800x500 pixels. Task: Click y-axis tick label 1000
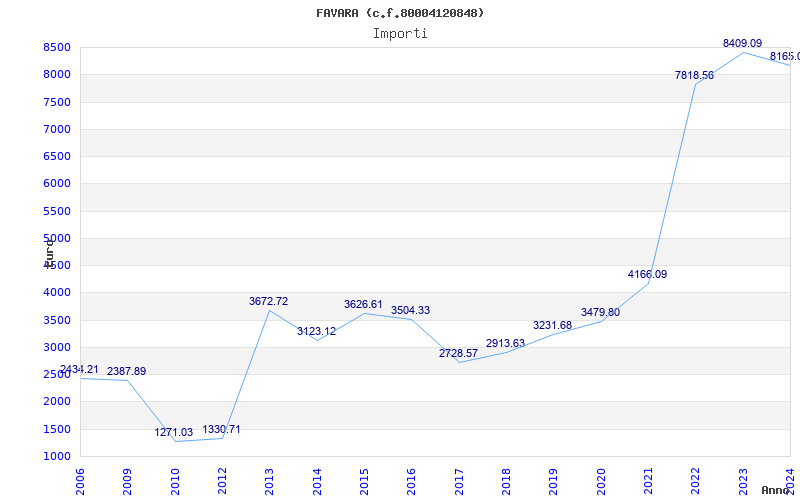coord(57,456)
